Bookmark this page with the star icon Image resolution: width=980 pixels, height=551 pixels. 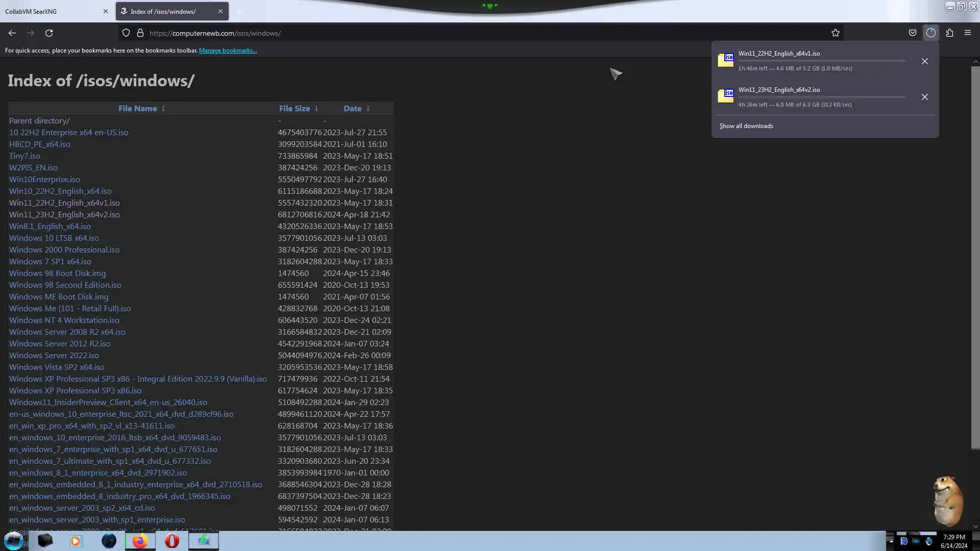[835, 33]
